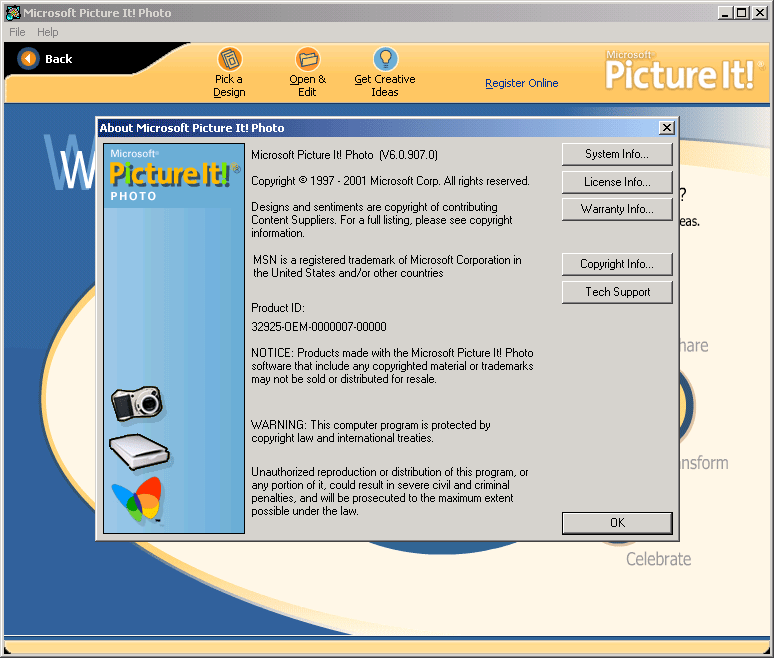Screen dimensions: 774x658
Task: View Warranty Info... details
Action: pos(616,209)
